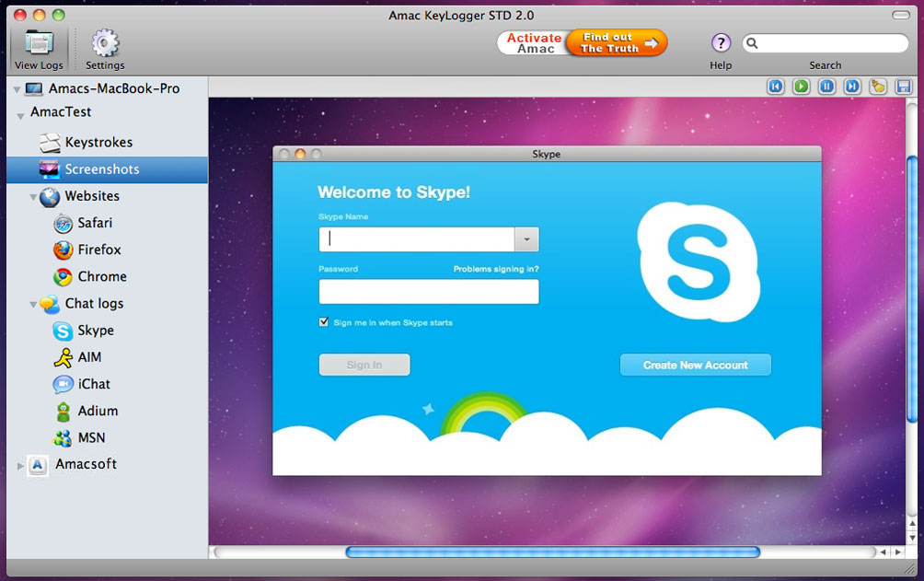Toggle toolbar with top-right pill button
Viewport: 924px width, 581px height.
pos(900,16)
